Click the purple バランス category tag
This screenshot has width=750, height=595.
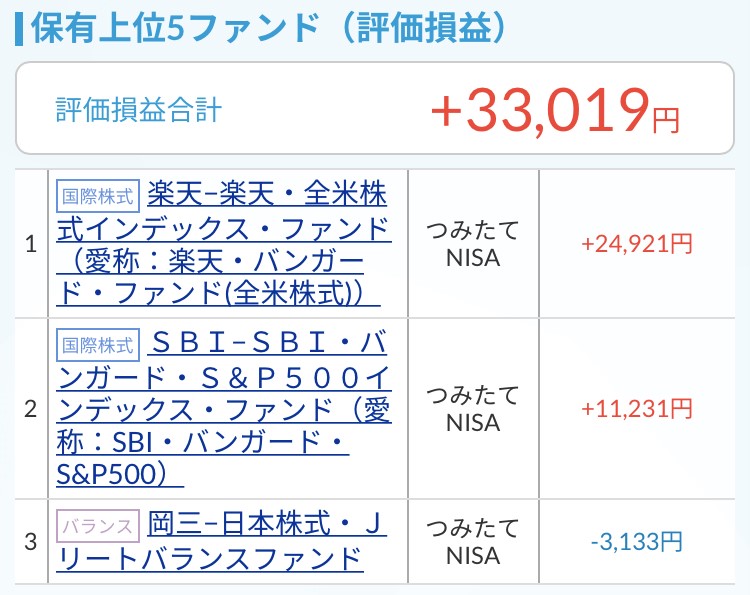pyautogui.click(x=96, y=526)
